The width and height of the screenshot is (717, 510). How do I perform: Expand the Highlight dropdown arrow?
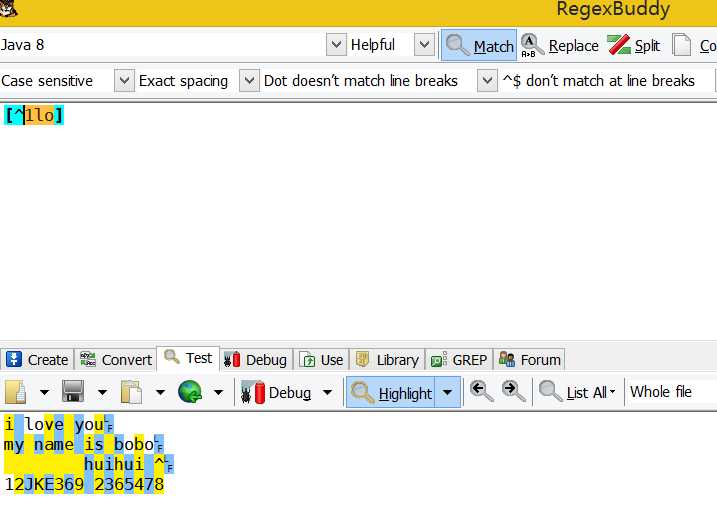[x=448, y=392]
